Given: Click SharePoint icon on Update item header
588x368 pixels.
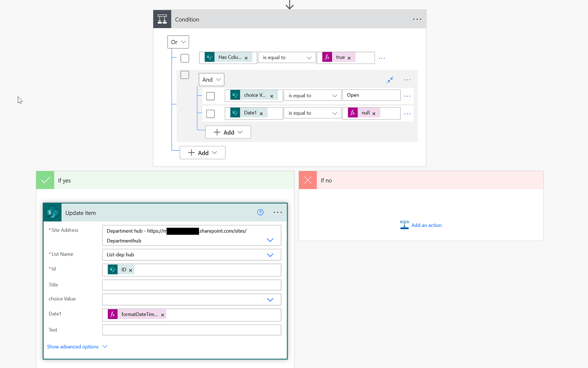Looking at the screenshot, I should [x=53, y=212].
